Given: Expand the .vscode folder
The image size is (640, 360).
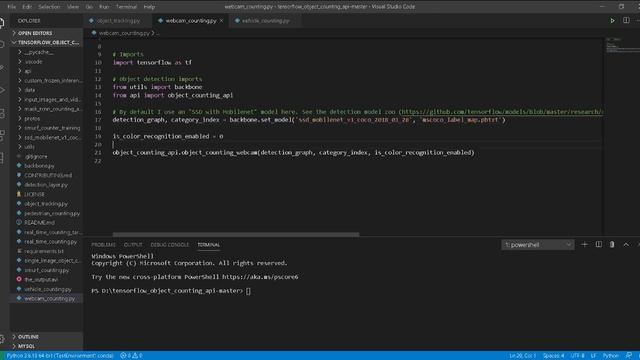Looking at the screenshot, I should pos(33,62).
